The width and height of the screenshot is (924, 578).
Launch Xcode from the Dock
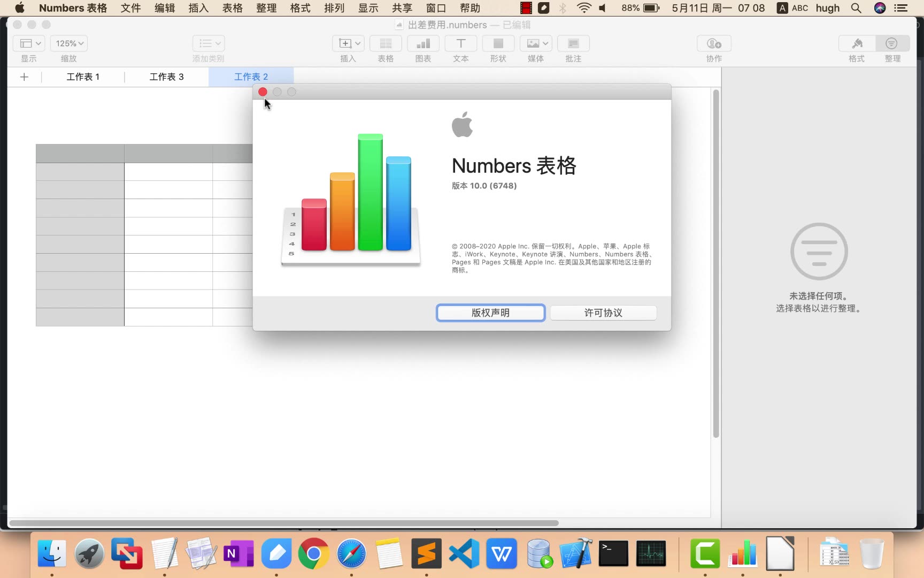click(576, 553)
